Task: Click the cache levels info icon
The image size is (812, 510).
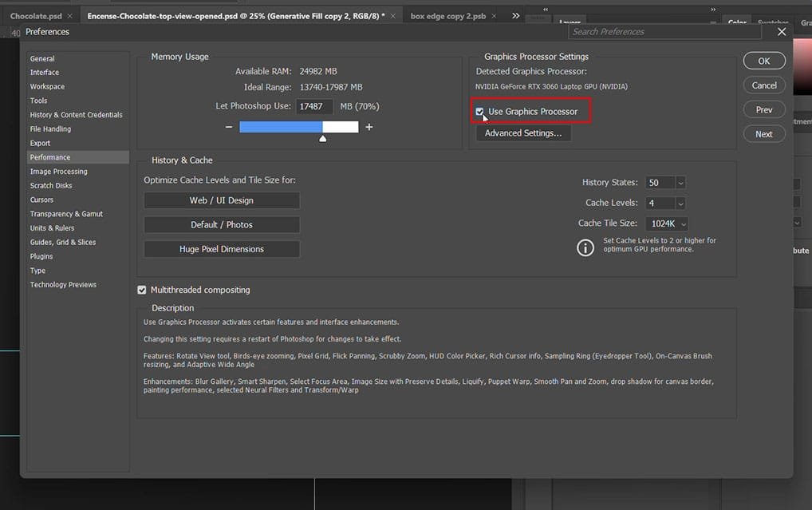Action: pyautogui.click(x=585, y=247)
